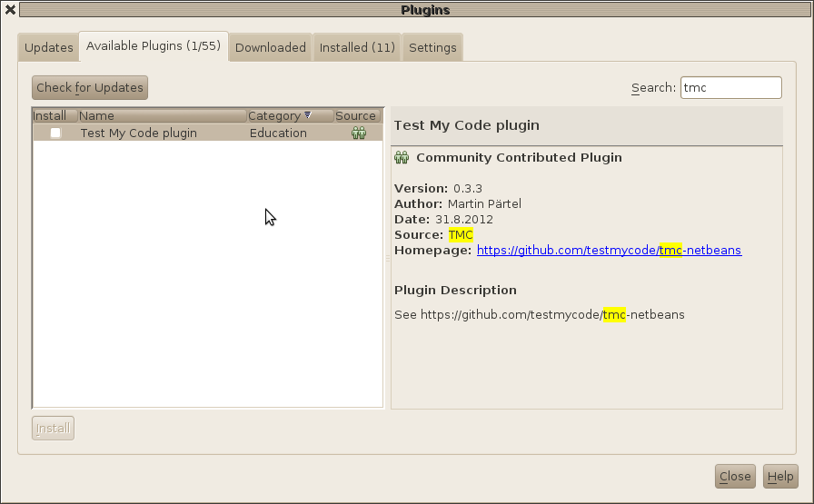Click the description text See https://github.com/testmycode/tmc-netbeans

pos(540,315)
